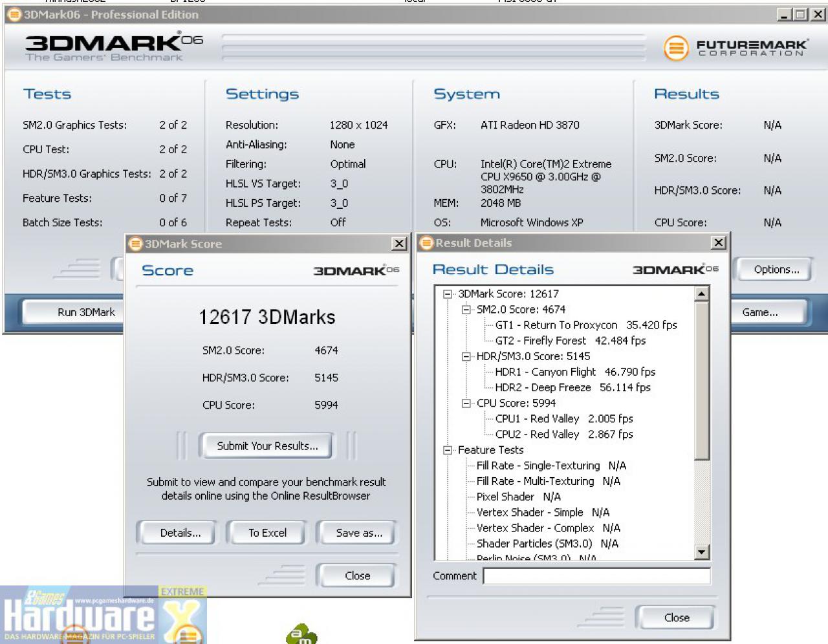The image size is (828, 644).
Task: Click the 12617 3DMarks score text
Action: pos(267,317)
